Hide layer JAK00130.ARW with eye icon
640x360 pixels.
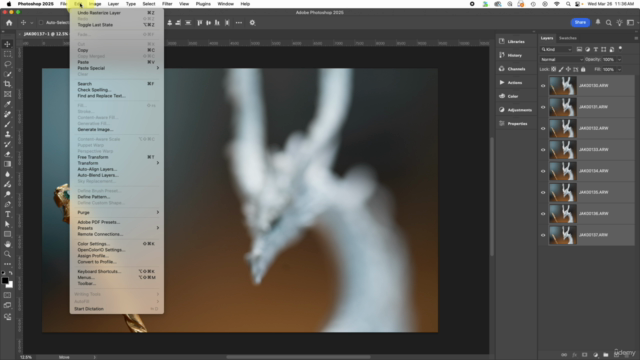coord(543,86)
